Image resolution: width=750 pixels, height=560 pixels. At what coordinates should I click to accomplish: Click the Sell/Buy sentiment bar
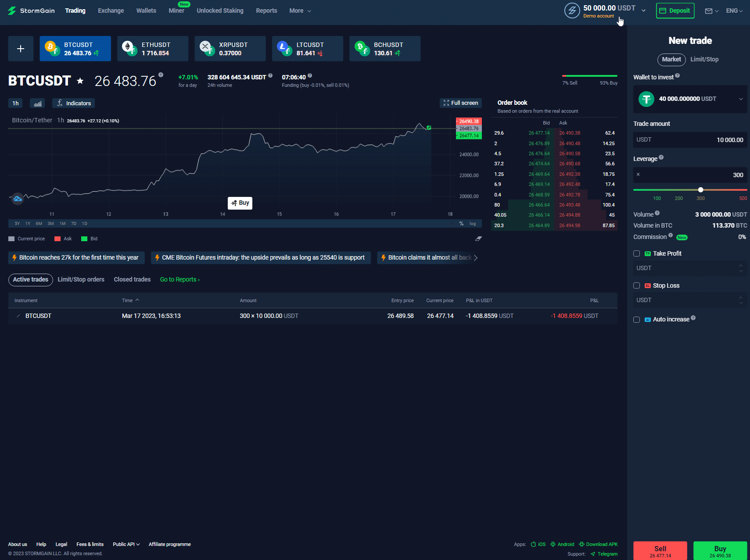pyautogui.click(x=590, y=76)
